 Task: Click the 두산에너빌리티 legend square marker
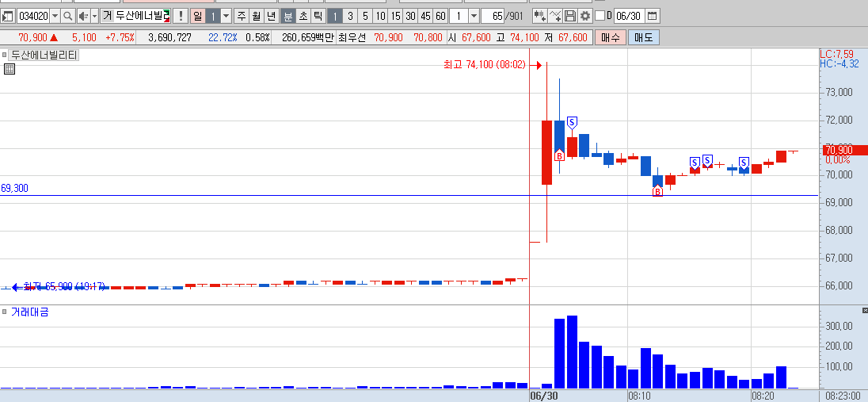coord(5,55)
